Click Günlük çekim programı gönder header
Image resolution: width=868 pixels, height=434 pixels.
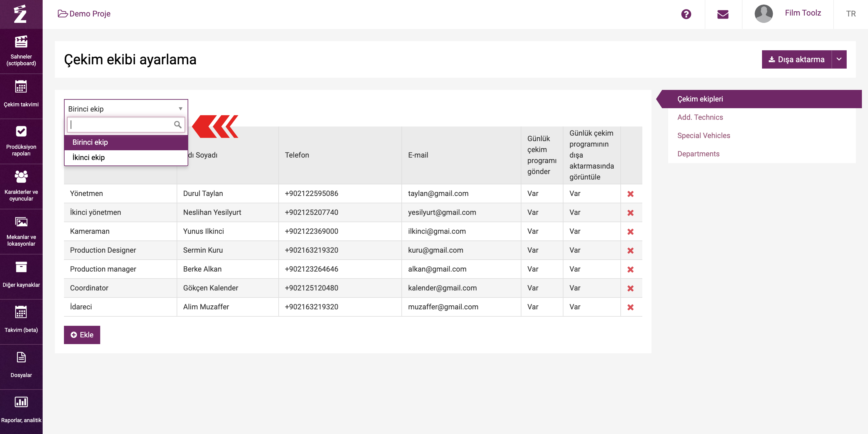(542, 155)
